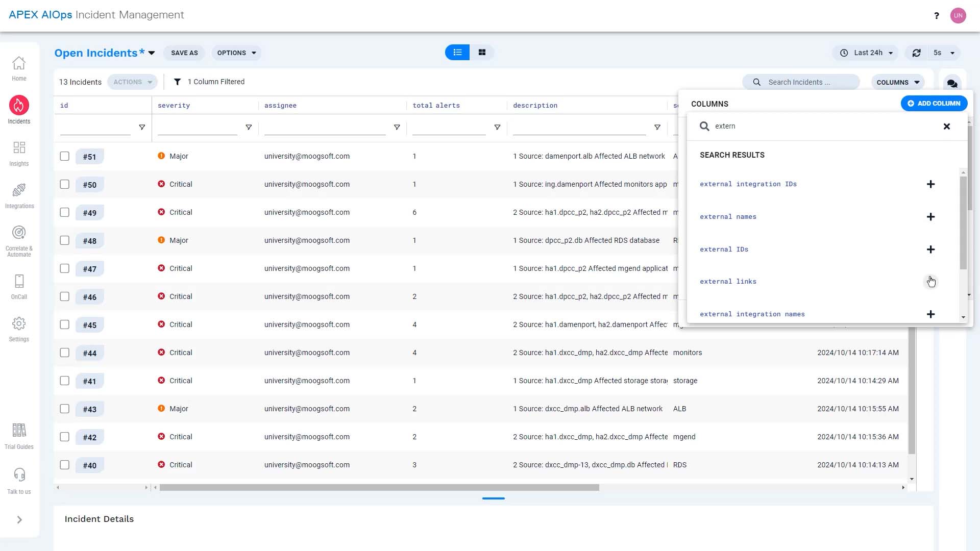This screenshot has width=980, height=551.
Task: Add external IDs column
Action: point(930,249)
